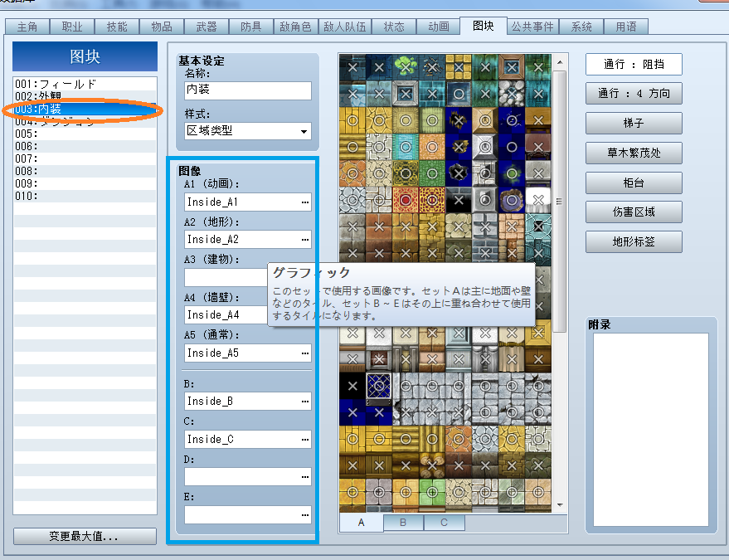
Task: Show tileset page C tab
Action: point(444,523)
